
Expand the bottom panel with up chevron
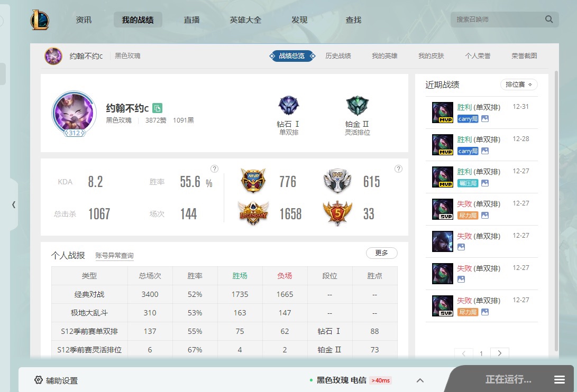tap(420, 380)
